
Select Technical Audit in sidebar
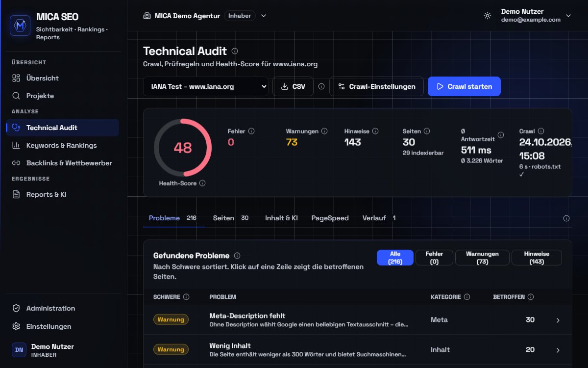pos(63,128)
